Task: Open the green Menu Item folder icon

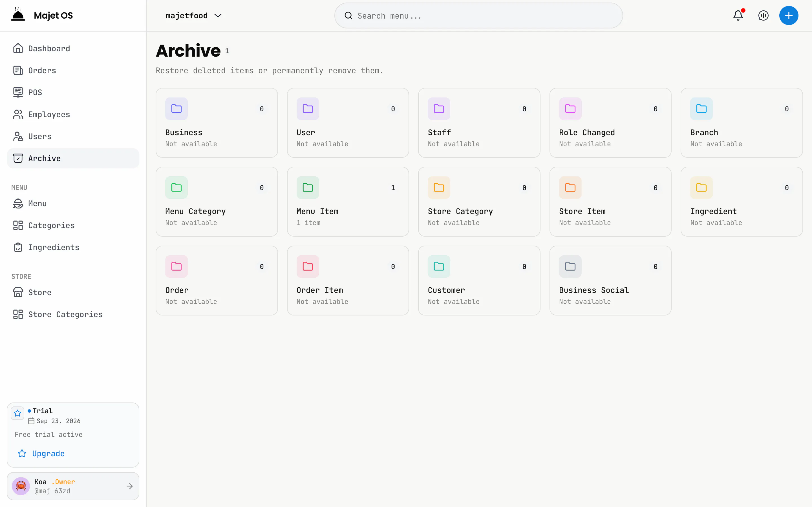Action: pos(308,187)
